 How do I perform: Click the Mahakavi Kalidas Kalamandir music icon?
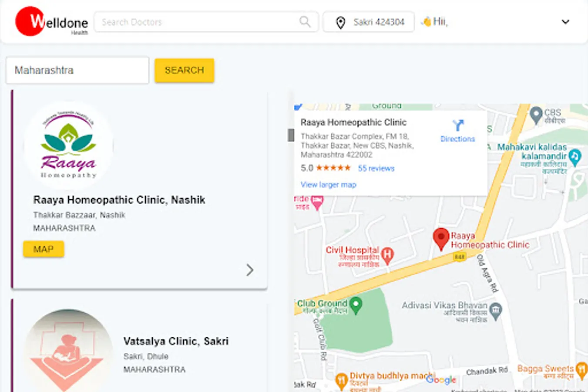point(575,158)
